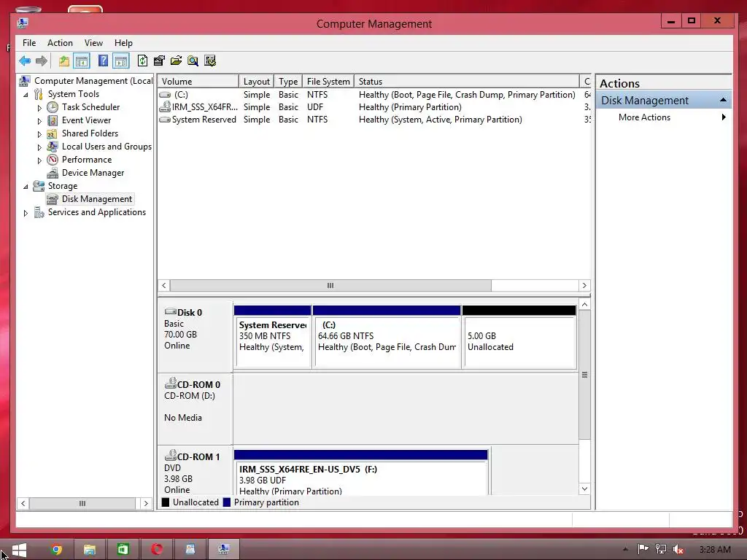Click the settings list toolbar icon
Image resolution: width=747 pixels, height=560 pixels.
tap(210, 61)
